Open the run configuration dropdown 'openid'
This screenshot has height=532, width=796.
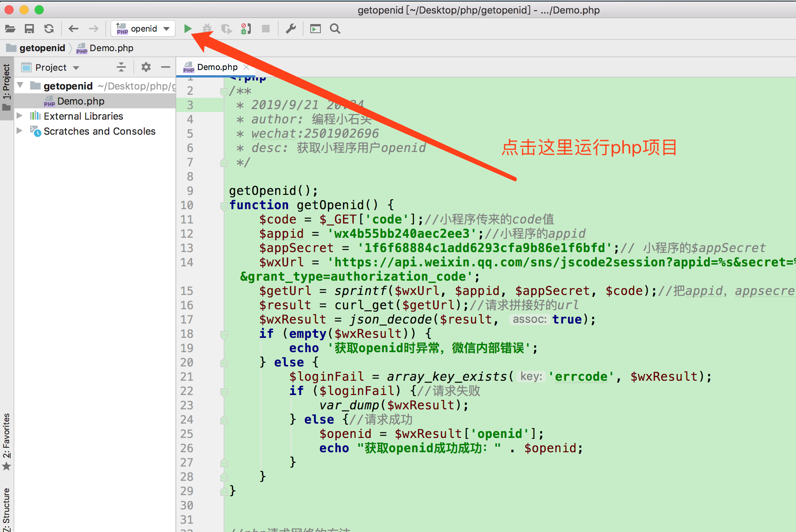tap(143, 28)
